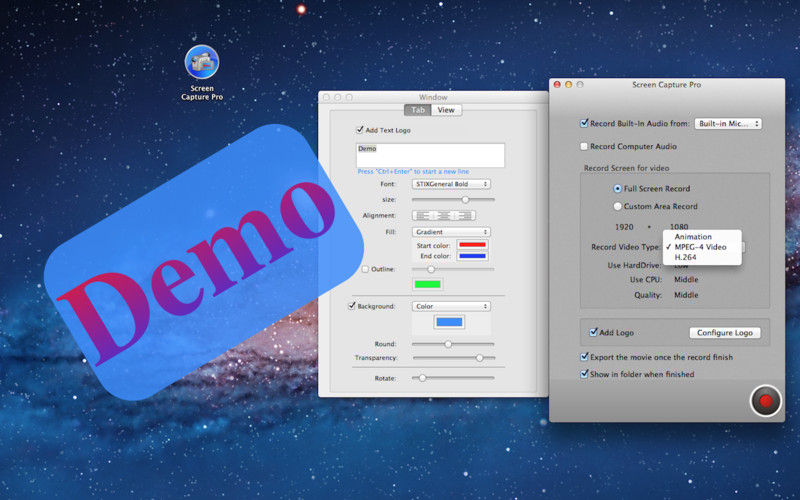Click the Outline width slider knob
The width and height of the screenshot is (800, 500).
431,269
